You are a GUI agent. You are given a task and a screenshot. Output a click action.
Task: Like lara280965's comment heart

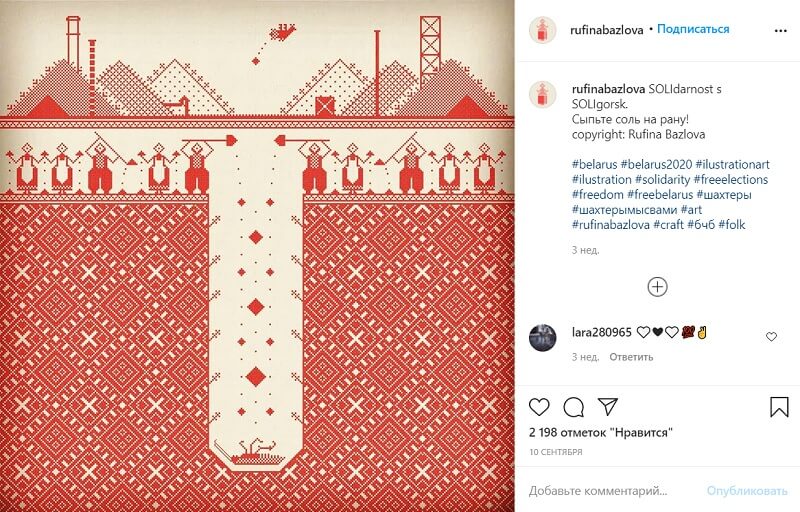point(771,337)
